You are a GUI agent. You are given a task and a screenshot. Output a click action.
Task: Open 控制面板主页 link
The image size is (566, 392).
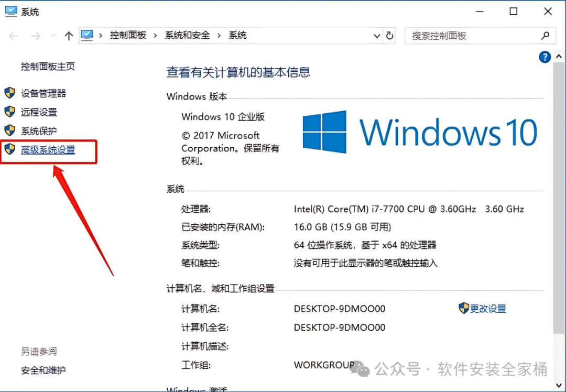[48, 67]
